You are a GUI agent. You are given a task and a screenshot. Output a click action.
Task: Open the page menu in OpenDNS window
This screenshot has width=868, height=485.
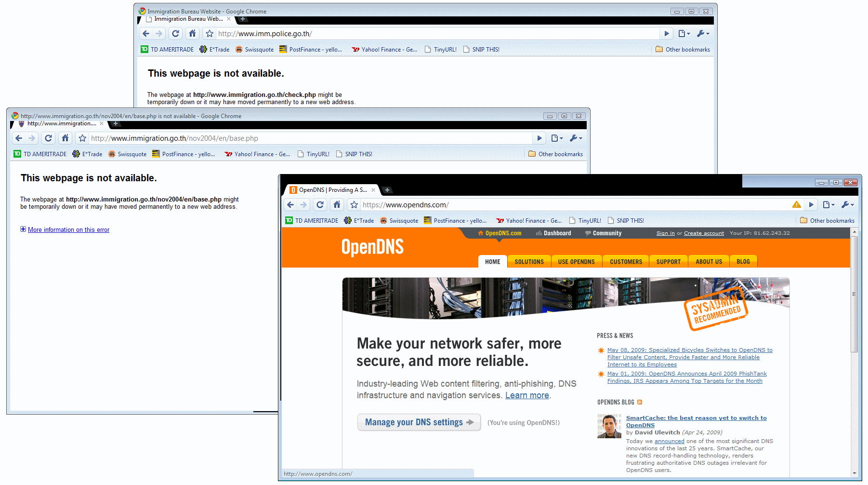(x=829, y=205)
